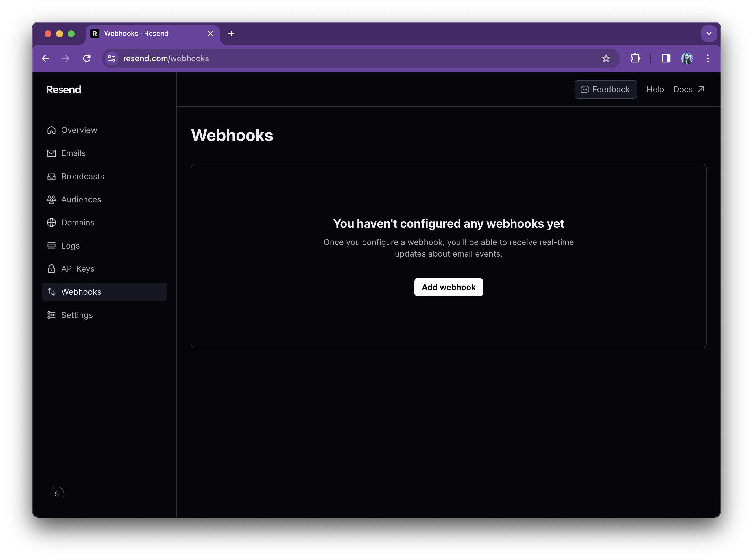The image size is (753, 560).
Task: Open API Keys page
Action: [x=104, y=269]
